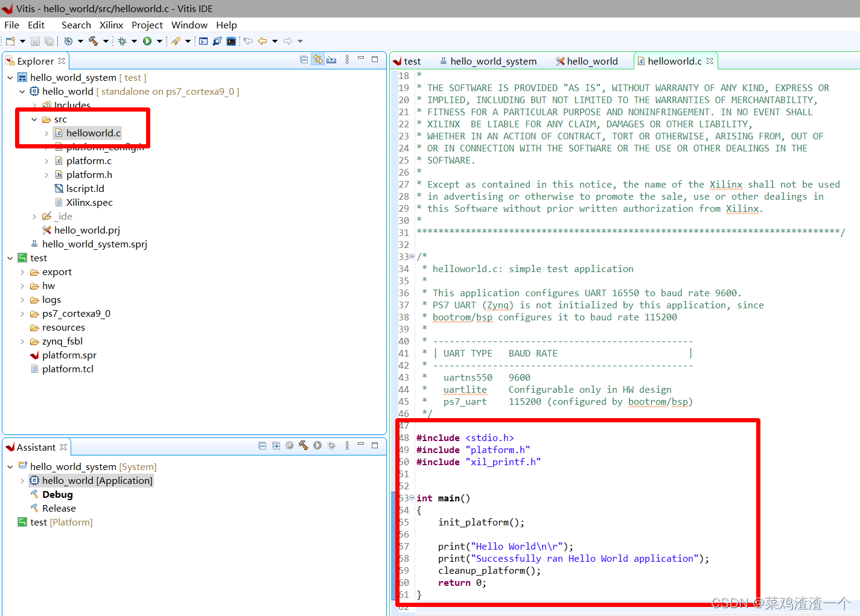
Task: Toggle Link with Editor in Explorer
Action: click(317, 59)
